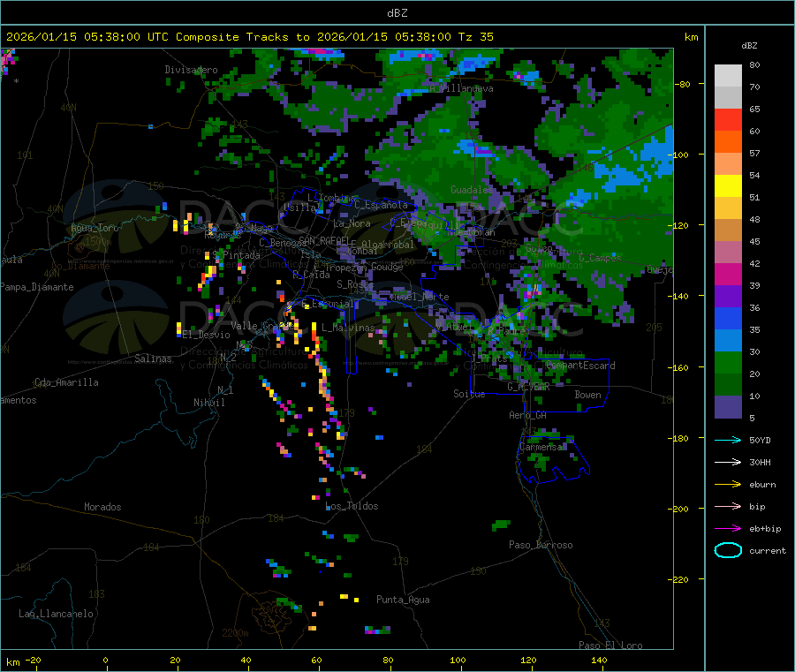Click the magenta eb+bip arrow icon in legend

[728, 528]
